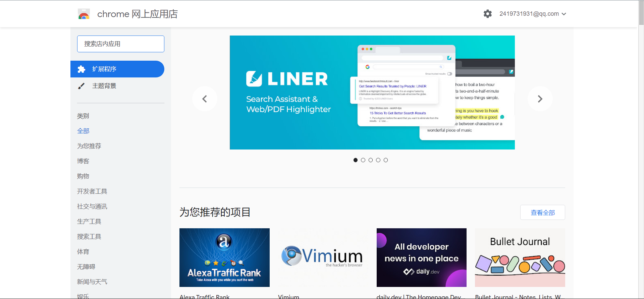Image resolution: width=644 pixels, height=299 pixels.
Task: Go to previous carousel slide arrow
Action: [205, 99]
